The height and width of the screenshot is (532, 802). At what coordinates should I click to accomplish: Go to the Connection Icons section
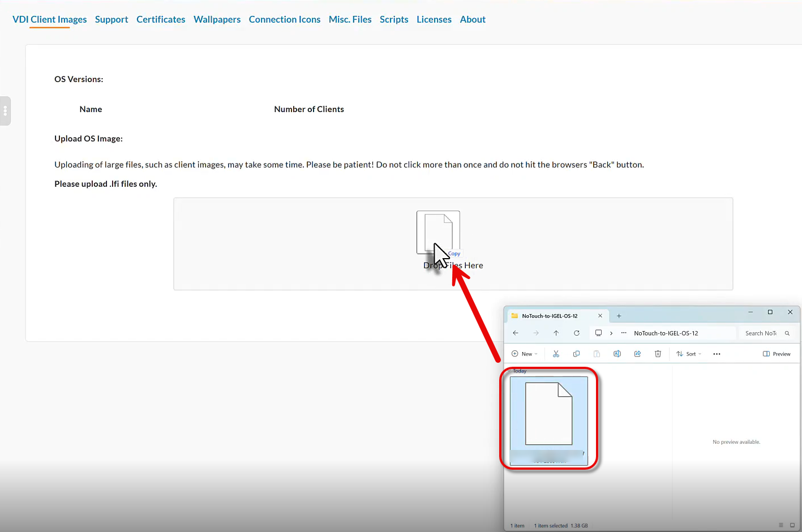(284, 19)
